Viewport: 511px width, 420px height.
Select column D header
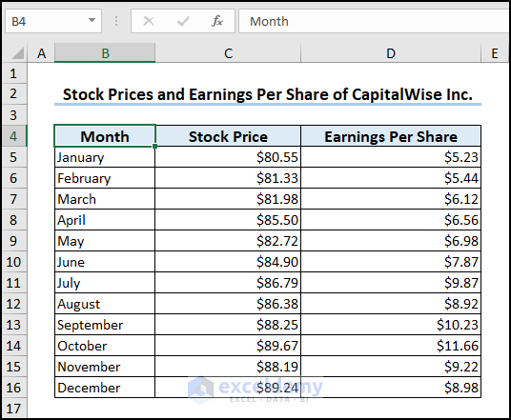tap(391, 53)
